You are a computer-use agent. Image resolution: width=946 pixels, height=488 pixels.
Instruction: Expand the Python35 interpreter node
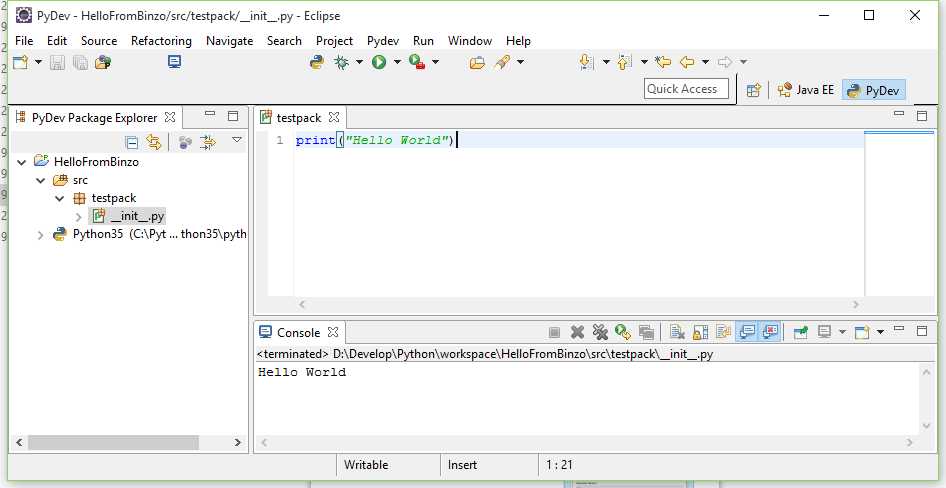tap(40, 235)
